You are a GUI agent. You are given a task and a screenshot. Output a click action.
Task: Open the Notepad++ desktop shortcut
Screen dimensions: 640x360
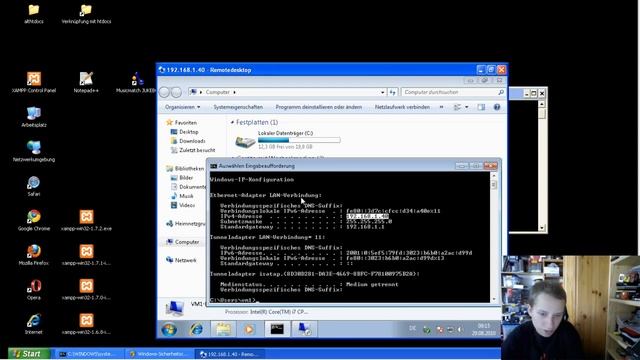(86, 82)
